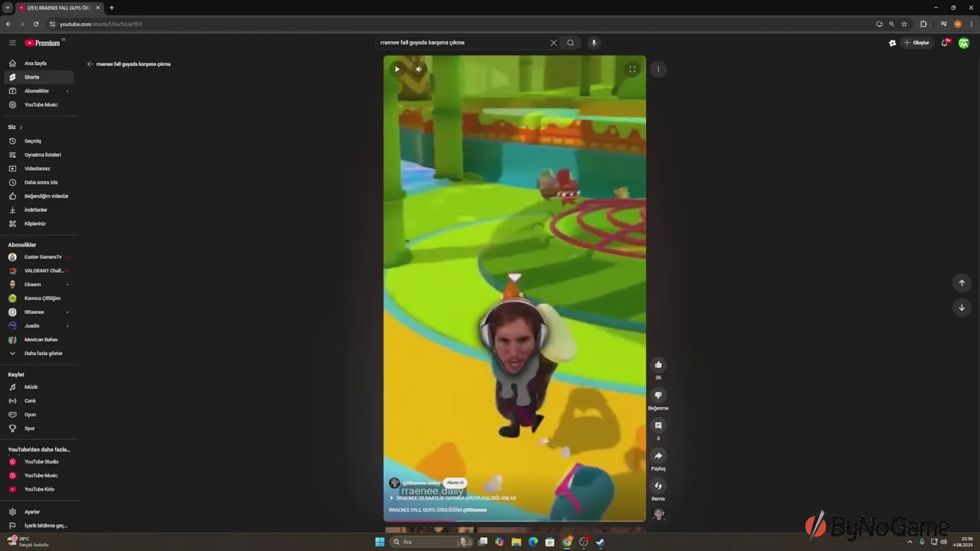Click the YouTube search input field
Screen dimensions: 980x551
point(462,43)
